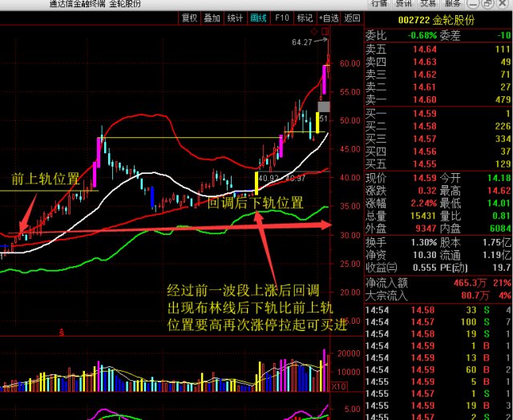Click the 卖一 ask price 14.60
Screen dimensions: 513x420
[424, 99]
